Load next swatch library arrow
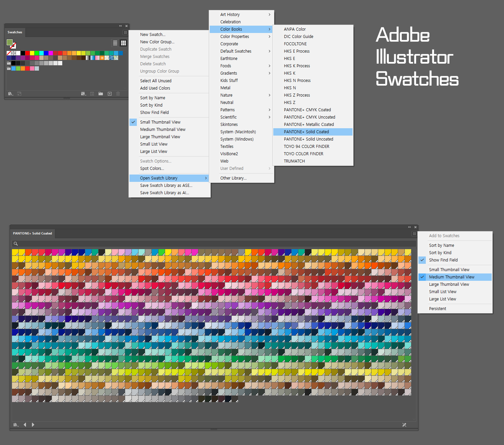This screenshot has height=445, width=504. point(33,425)
